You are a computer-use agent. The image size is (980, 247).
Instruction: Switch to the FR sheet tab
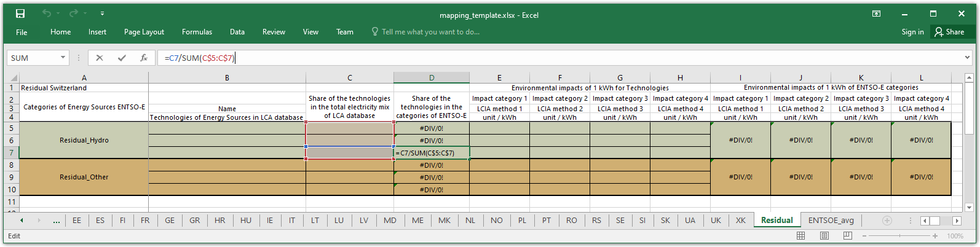tap(145, 221)
